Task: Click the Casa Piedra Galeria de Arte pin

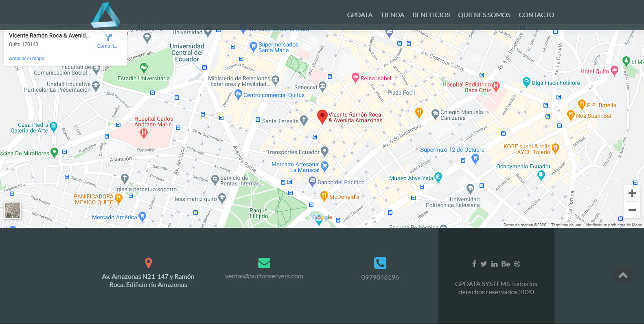Action: pyautogui.click(x=53, y=127)
